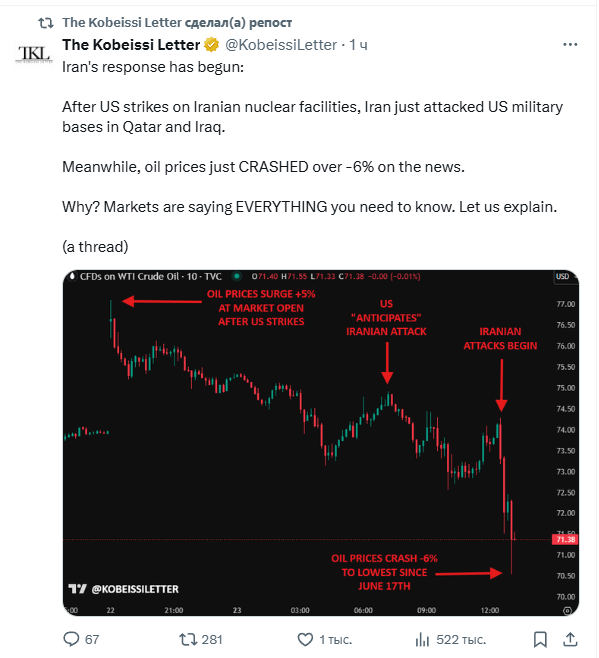599x658 pixels.
Task: Click the reply comment bubble icon
Action: [x=71, y=639]
